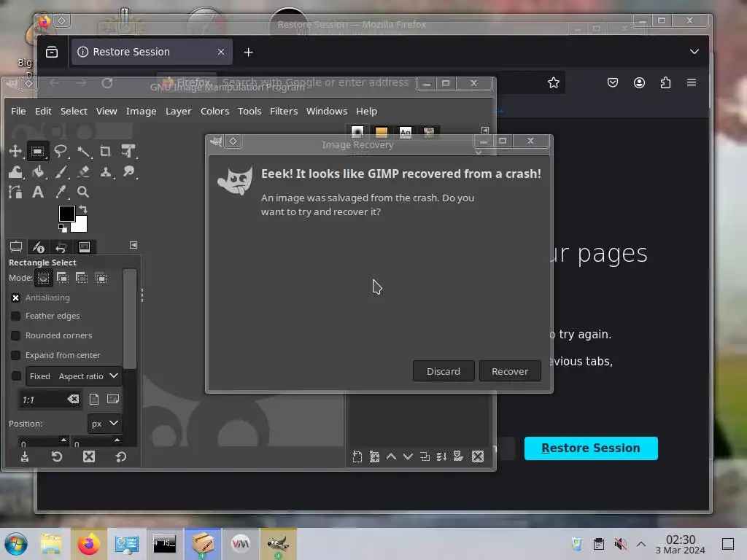Show hidden system tray icons chevron
The width and height of the screenshot is (747, 560).
(641, 544)
